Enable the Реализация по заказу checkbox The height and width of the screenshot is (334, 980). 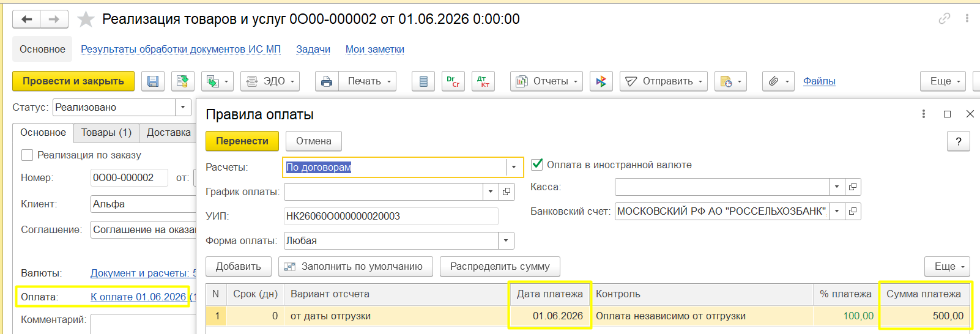pos(27,155)
